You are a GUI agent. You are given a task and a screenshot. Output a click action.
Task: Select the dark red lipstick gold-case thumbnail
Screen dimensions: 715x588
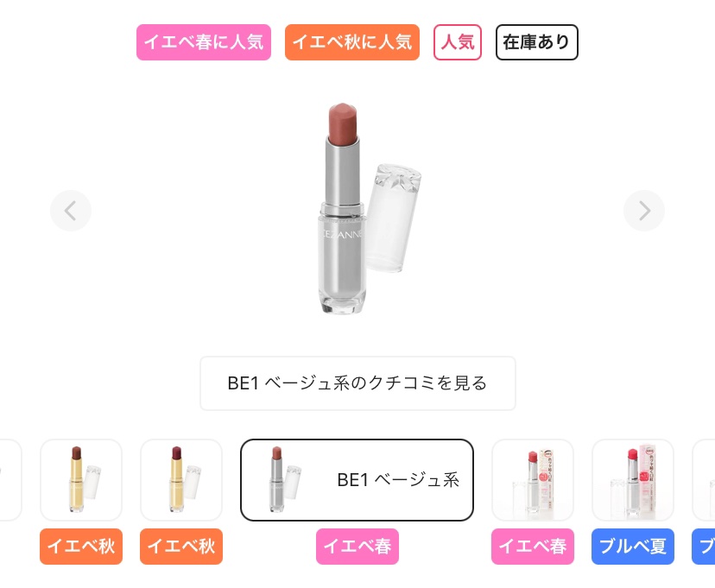click(181, 480)
